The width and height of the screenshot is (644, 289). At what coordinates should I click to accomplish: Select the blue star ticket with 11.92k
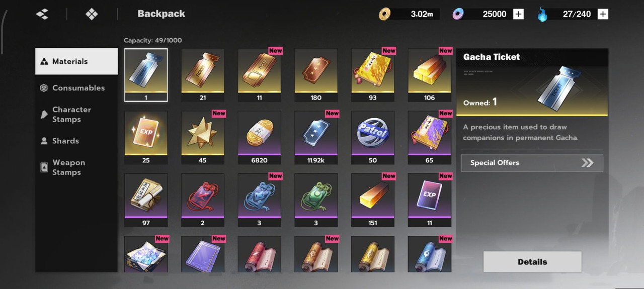[316, 138]
